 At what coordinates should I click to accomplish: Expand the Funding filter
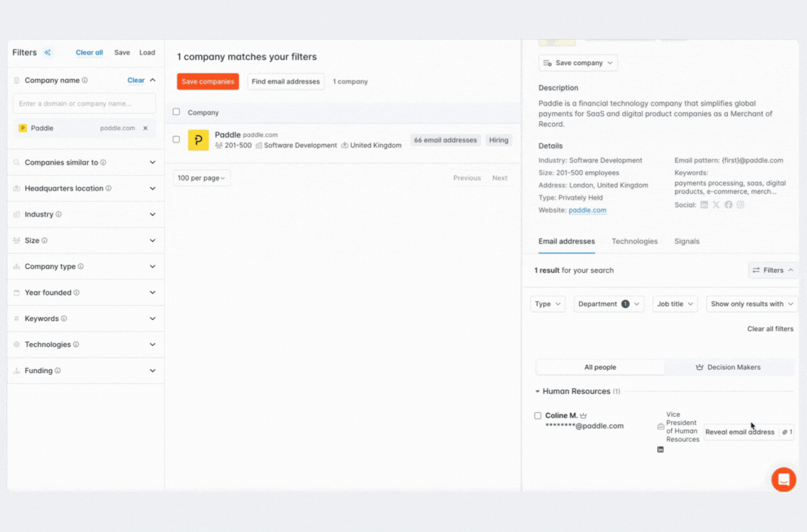[x=152, y=370]
